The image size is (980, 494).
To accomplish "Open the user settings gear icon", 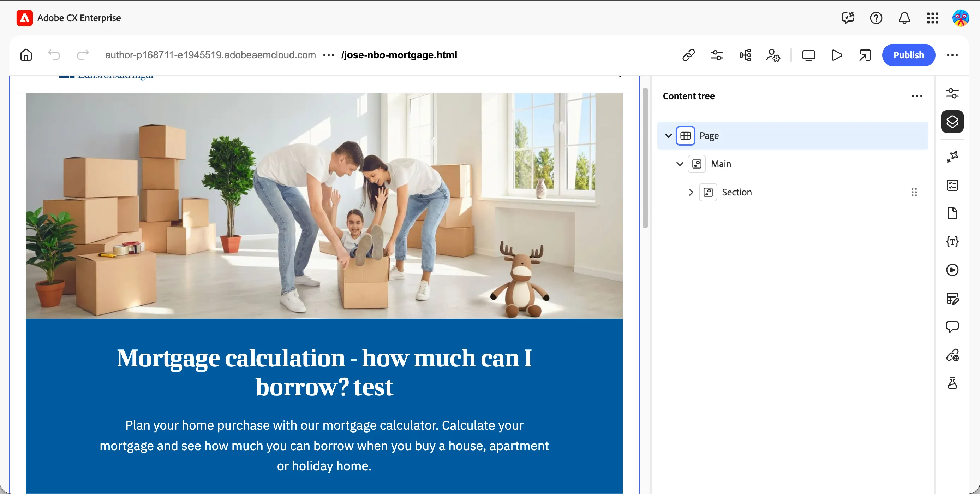I will [x=773, y=55].
